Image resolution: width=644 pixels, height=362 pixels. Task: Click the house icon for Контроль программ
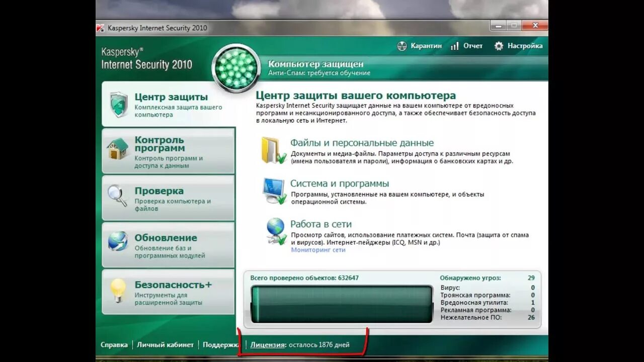118,150
